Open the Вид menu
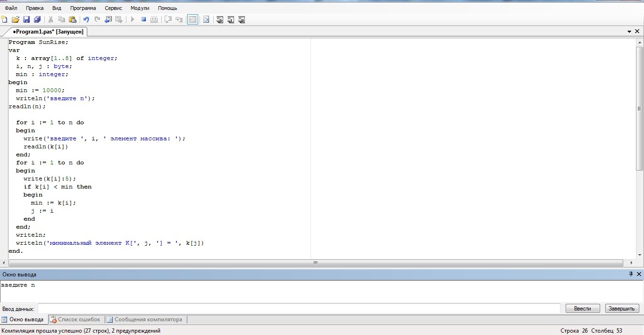Screen dimensions: 644x335 (x=57, y=8)
